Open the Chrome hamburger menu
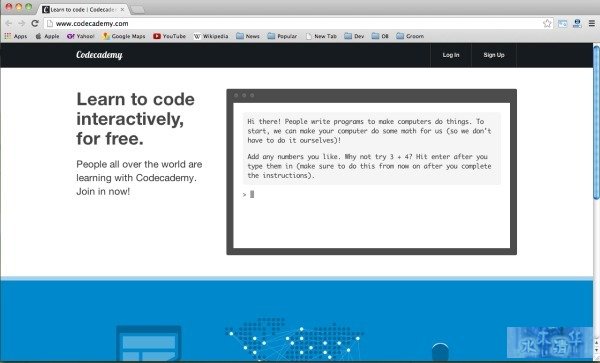600x363 pixels. pos(592,23)
